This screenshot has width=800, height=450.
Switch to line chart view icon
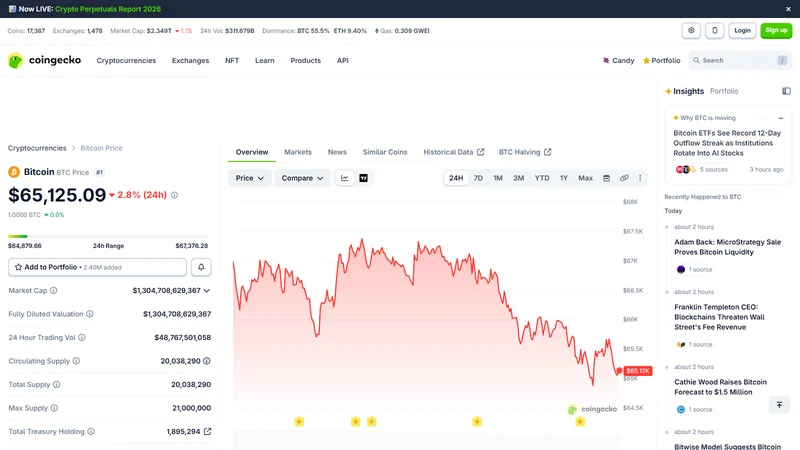pos(344,178)
